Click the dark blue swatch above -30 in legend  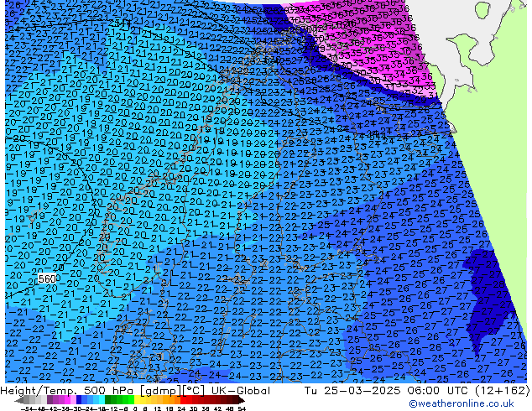[x=79, y=401]
